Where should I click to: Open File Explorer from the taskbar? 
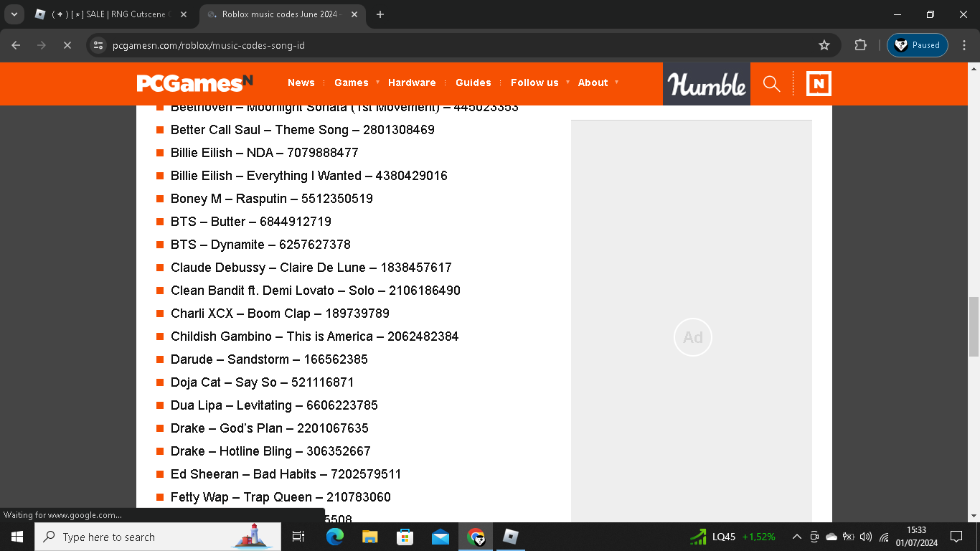[369, 537]
